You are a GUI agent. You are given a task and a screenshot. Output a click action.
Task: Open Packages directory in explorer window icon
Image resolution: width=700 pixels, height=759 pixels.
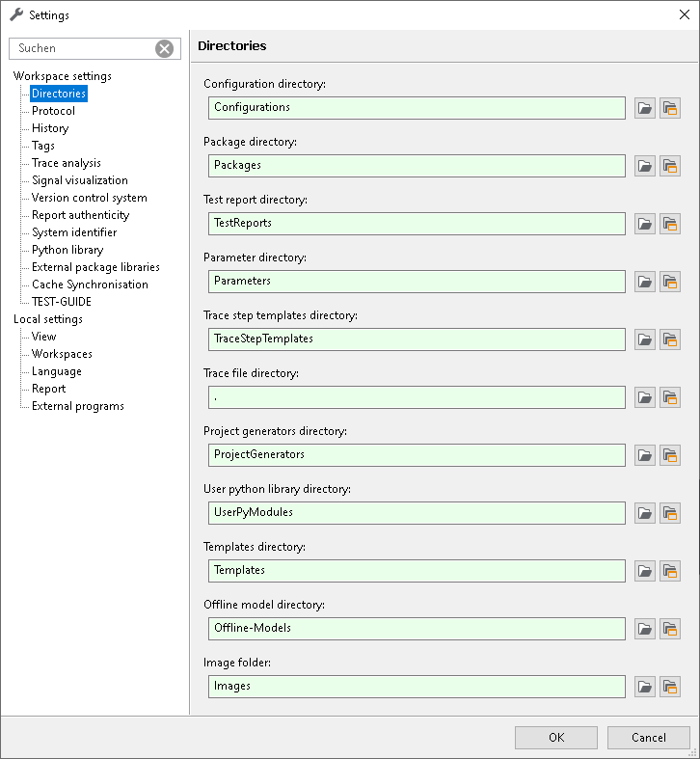[x=670, y=166]
